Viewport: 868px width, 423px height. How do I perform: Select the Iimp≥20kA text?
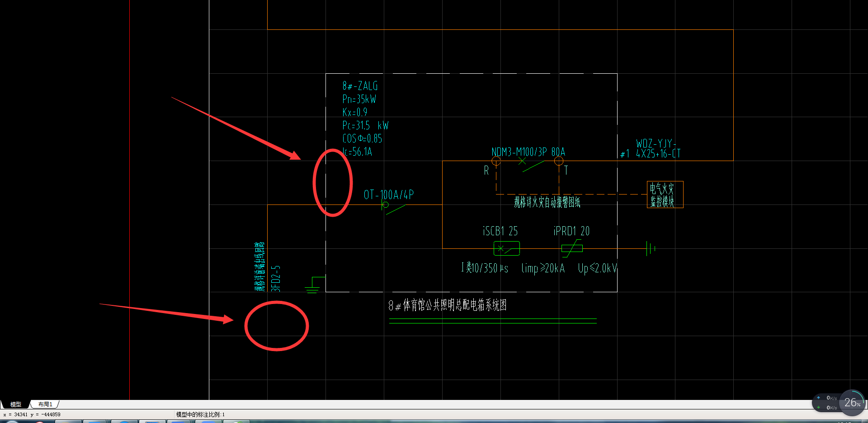coord(543,268)
